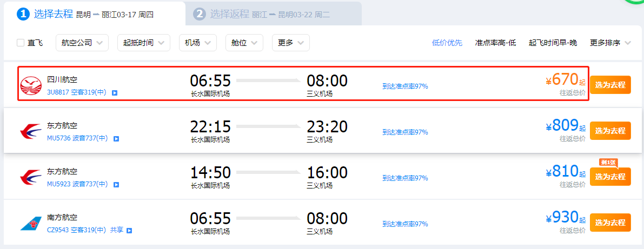644x249 pixels.
Task: Select 选为去程 for the ¥810 flight
Action: pyautogui.click(x=610, y=177)
